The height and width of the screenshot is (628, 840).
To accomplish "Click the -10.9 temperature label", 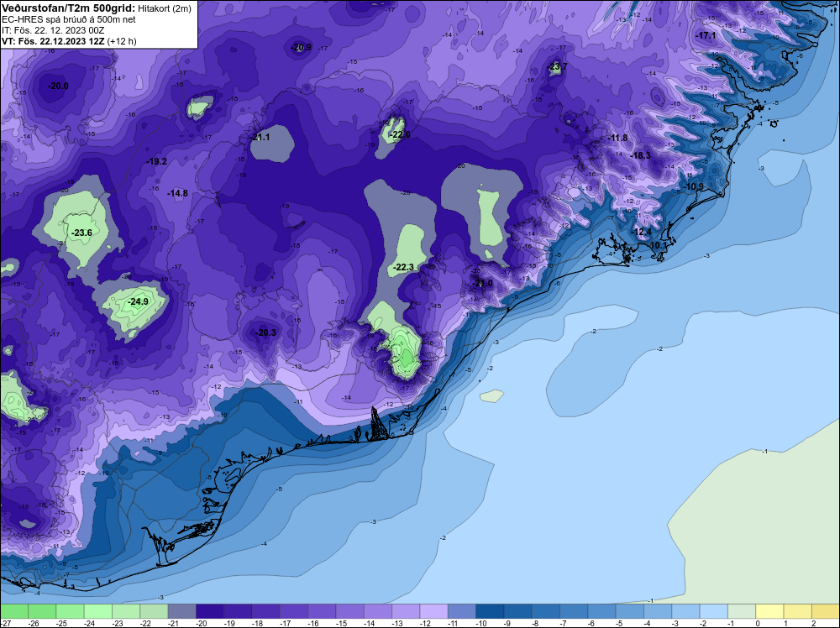I will point(693,186).
